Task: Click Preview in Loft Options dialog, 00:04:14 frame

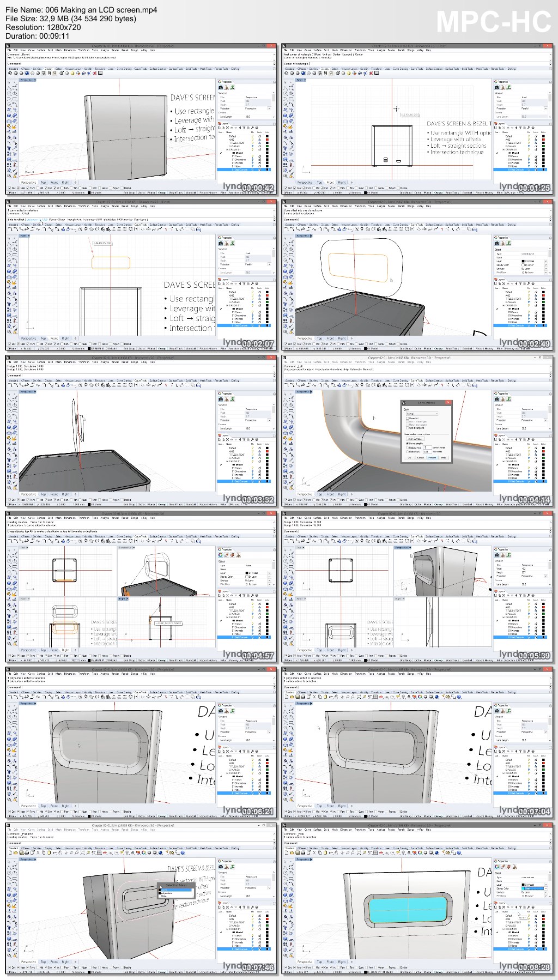Action: (x=432, y=458)
